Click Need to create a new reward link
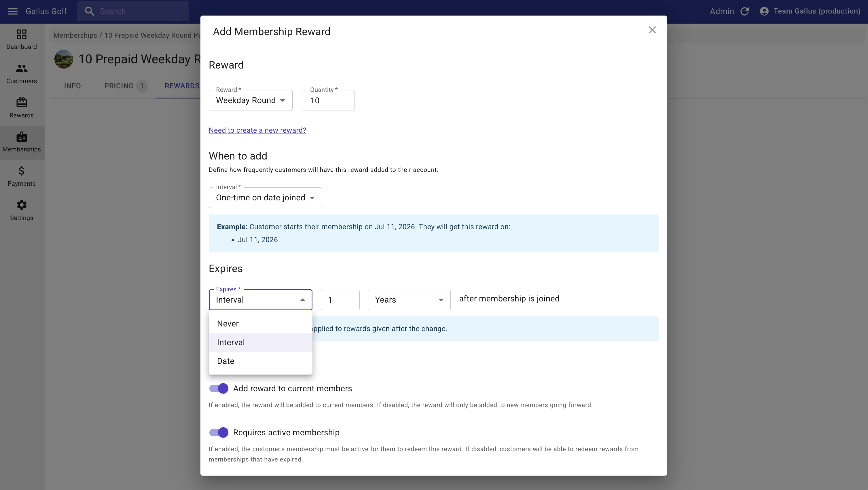This screenshot has width=868, height=490. coord(257,130)
